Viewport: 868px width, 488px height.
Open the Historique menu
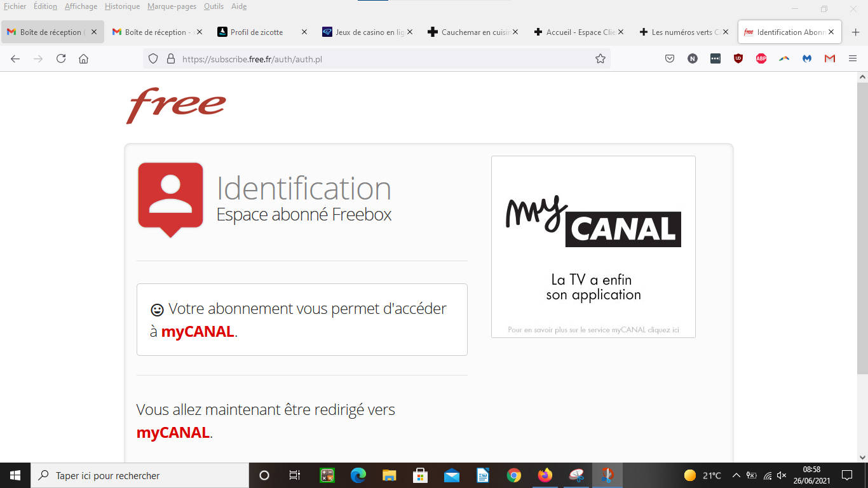coord(122,6)
